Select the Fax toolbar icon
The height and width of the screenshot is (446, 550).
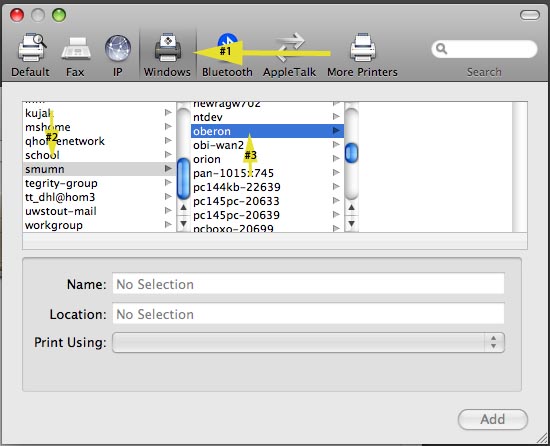[76, 48]
